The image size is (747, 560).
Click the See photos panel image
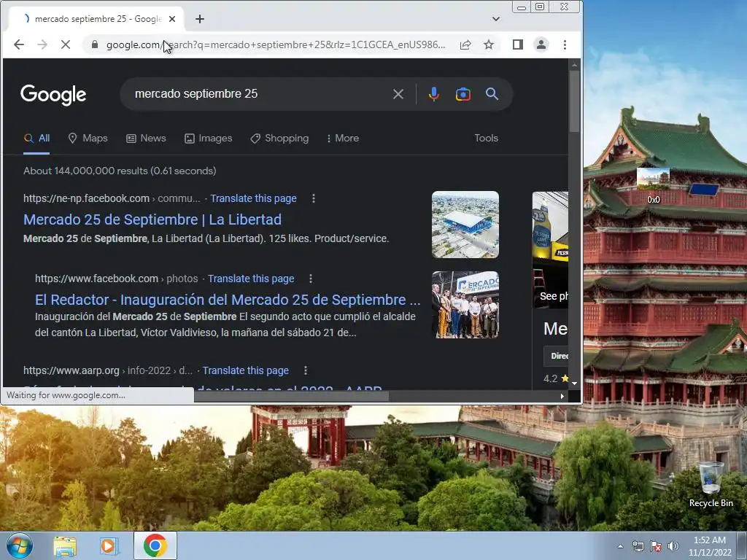click(550, 250)
